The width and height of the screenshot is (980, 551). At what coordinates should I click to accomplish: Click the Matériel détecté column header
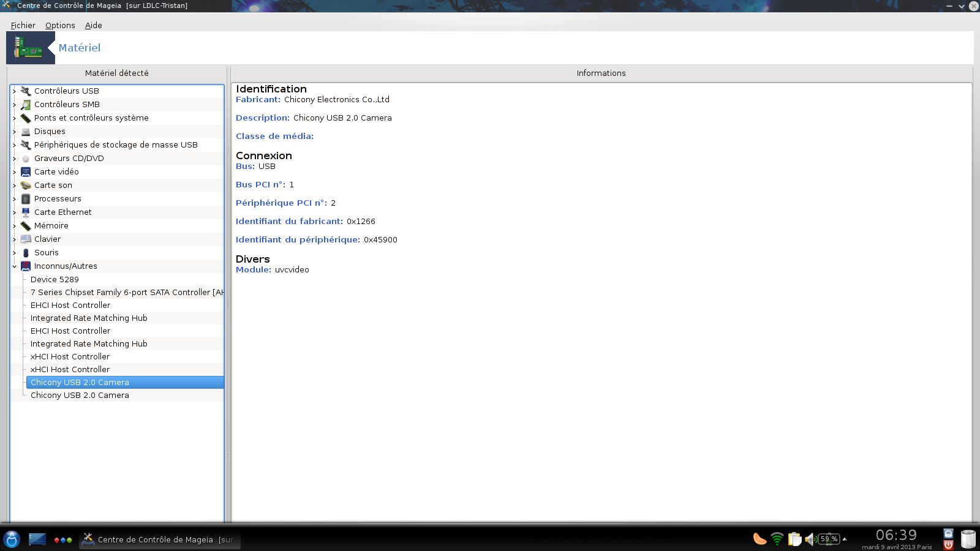117,73
